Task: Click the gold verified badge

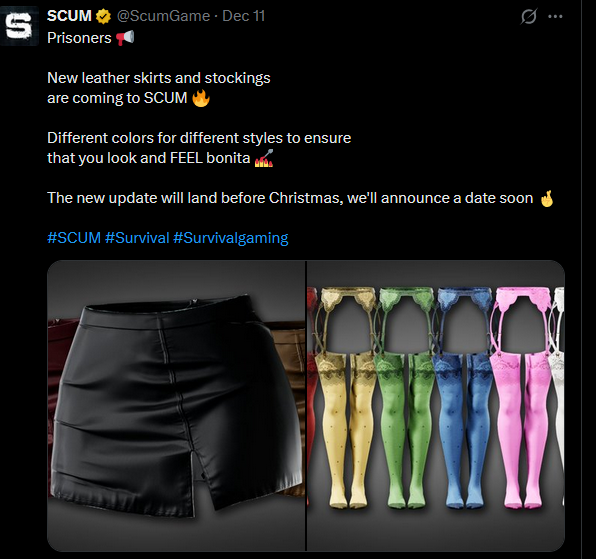Action: click(x=103, y=16)
